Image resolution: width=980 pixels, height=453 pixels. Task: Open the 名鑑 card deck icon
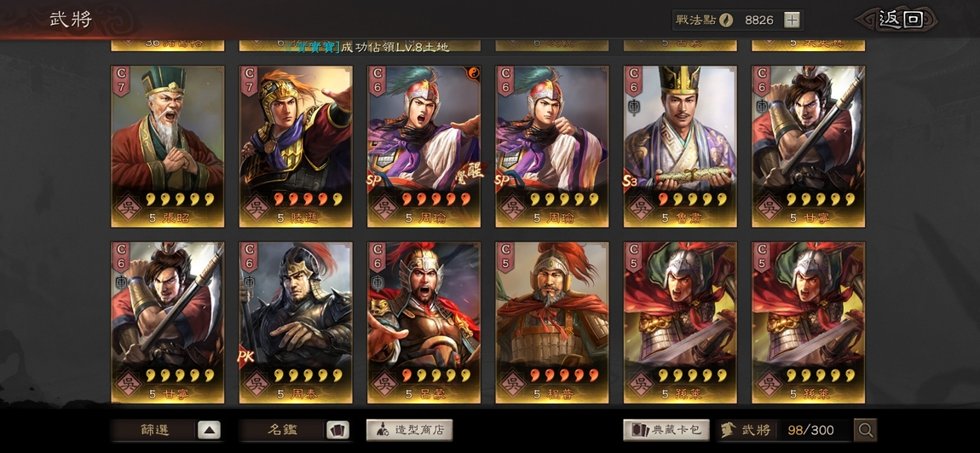coord(337,430)
